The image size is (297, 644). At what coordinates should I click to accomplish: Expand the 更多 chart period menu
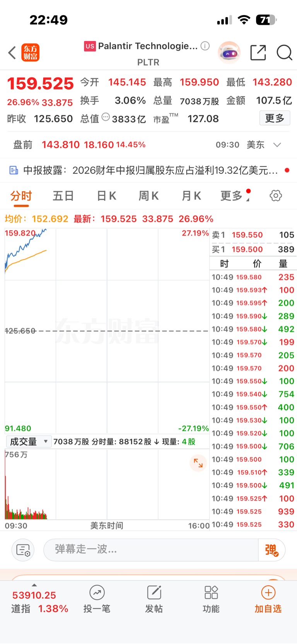pyautogui.click(x=235, y=196)
